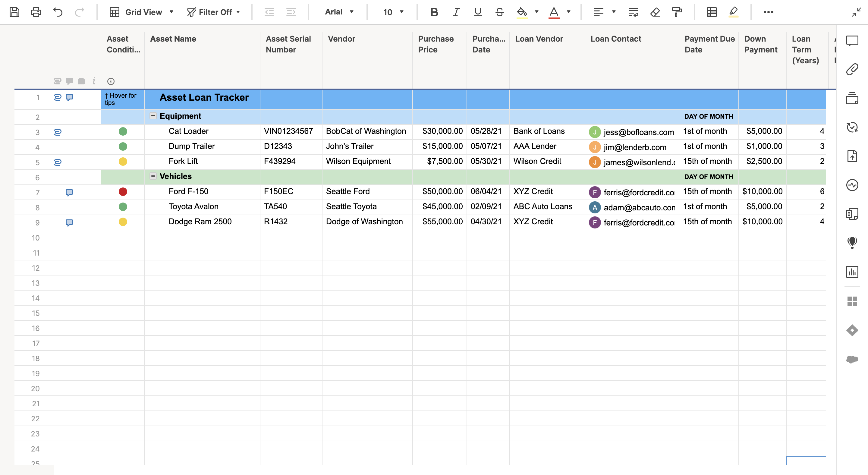The height and width of the screenshot is (475, 868).
Task: Click the Undo arrow icon
Action: [x=58, y=12]
